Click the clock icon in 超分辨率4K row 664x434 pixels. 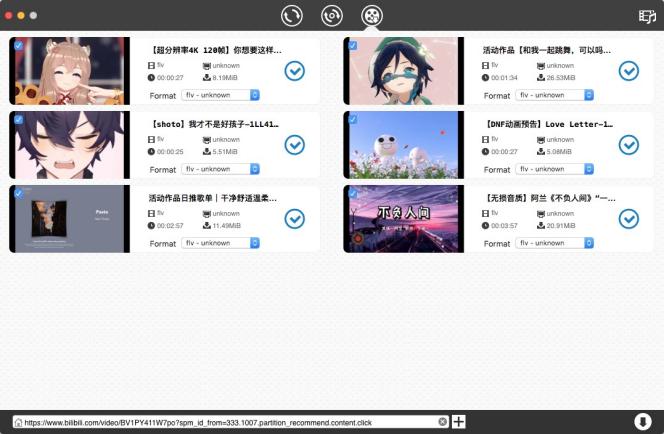[151, 78]
